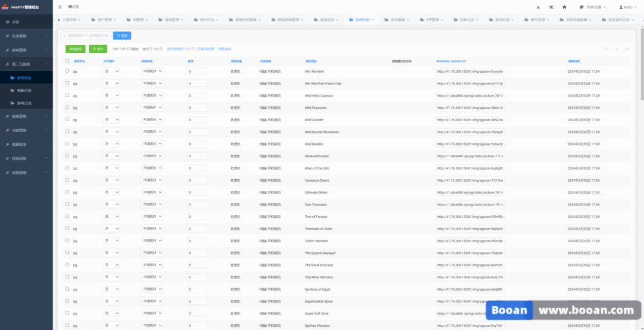Open 转账记录 in the sidebar submenu
The height and width of the screenshot is (330, 644).
[x=24, y=90]
